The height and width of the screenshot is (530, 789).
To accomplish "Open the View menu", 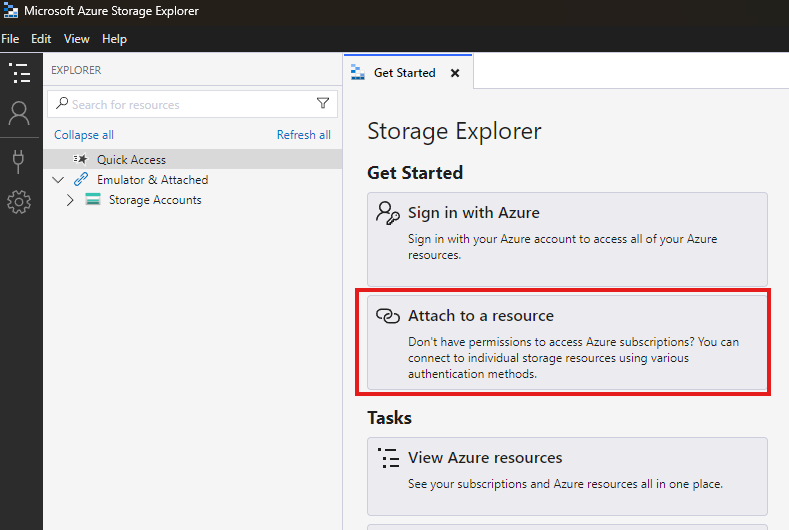I will [77, 39].
